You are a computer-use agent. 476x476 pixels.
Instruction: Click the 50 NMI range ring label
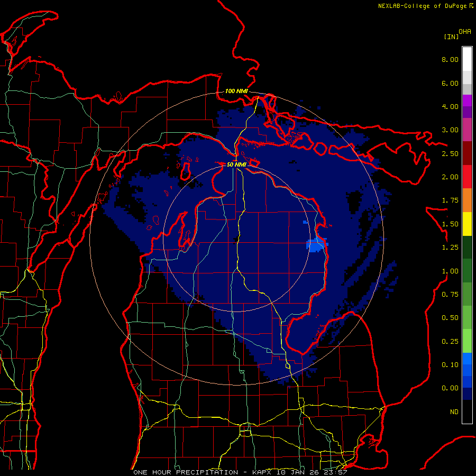tap(236, 164)
